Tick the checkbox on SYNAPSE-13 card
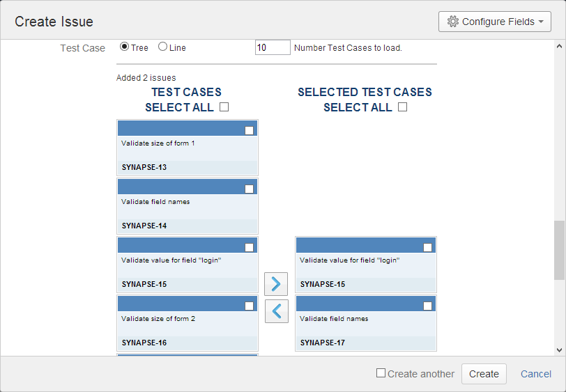This screenshot has width=566, height=392. tap(250, 130)
